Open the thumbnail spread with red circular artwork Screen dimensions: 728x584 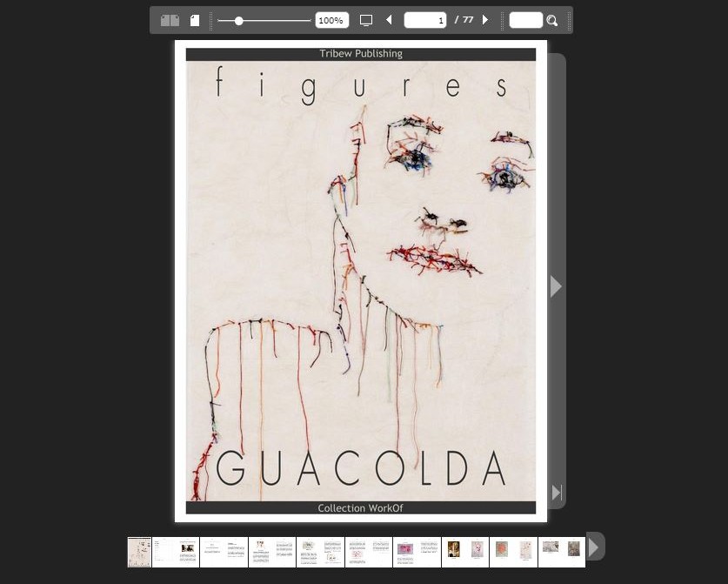pos(513,552)
